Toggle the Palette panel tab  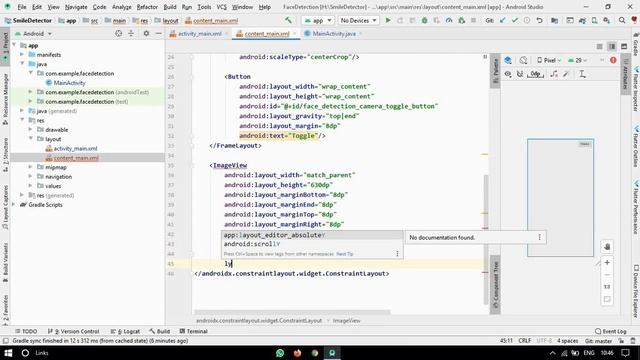point(495,71)
